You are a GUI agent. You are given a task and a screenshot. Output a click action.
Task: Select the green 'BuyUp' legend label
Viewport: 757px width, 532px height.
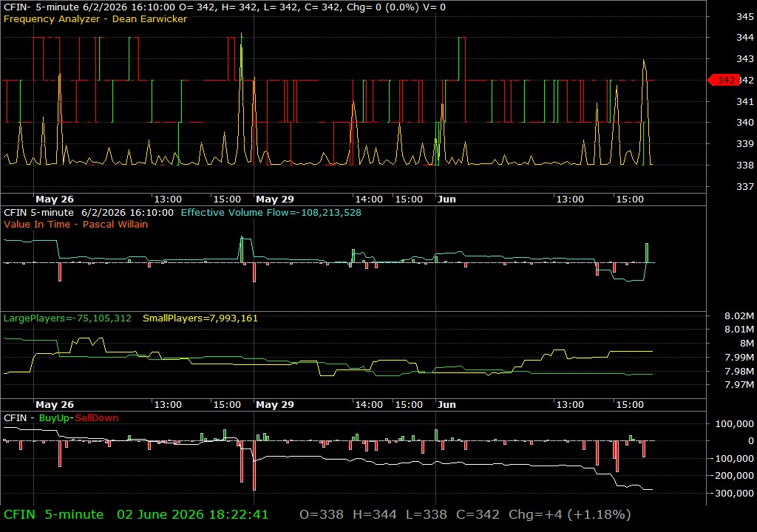pos(54,418)
